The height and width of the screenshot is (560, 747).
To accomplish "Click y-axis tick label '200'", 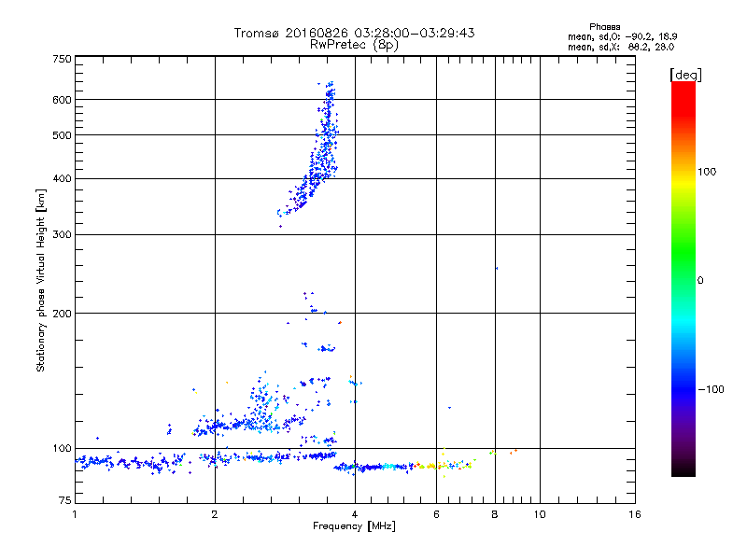I will [62, 314].
